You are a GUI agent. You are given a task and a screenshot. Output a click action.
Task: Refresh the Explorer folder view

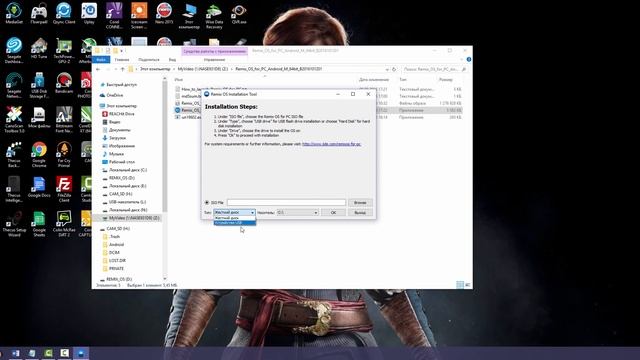394,69
